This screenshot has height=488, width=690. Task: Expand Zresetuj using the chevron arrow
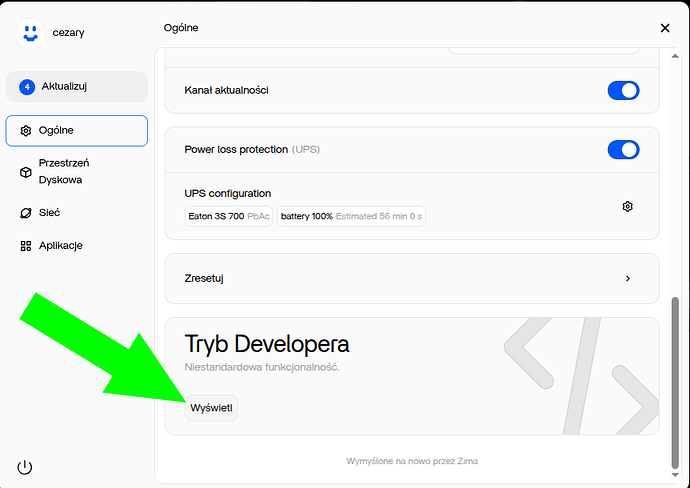pos(627,278)
